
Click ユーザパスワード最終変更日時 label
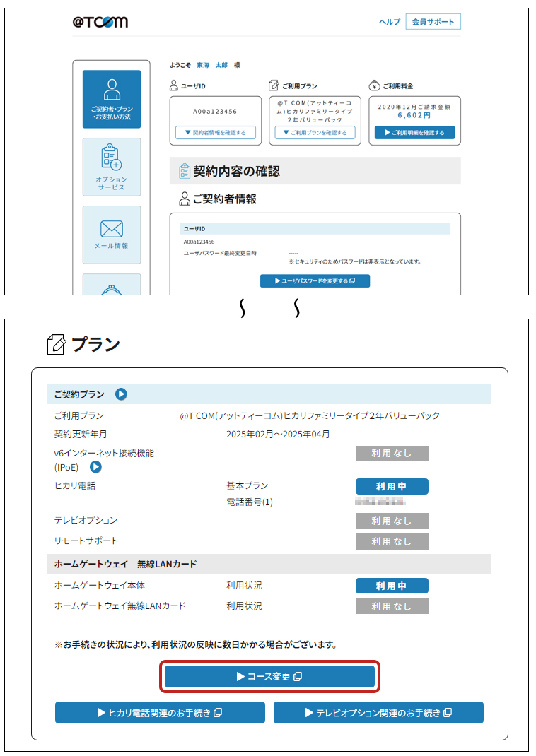(220, 253)
